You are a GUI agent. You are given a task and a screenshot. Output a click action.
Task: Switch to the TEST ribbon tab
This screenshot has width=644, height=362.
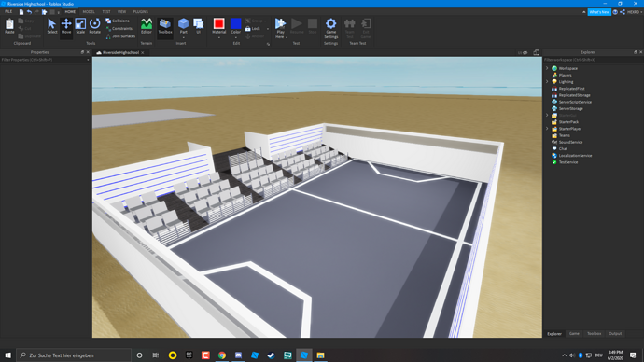coord(106,12)
